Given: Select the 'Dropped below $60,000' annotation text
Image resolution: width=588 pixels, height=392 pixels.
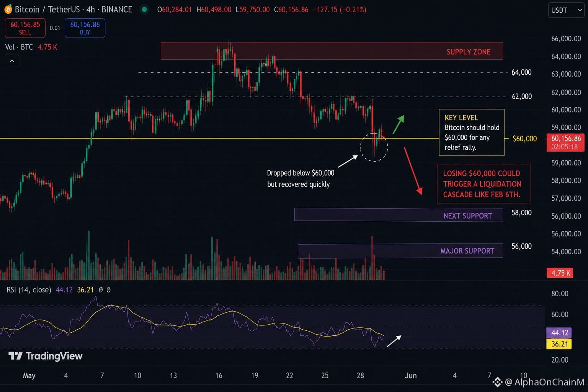Looking at the screenshot, I should pyautogui.click(x=301, y=178).
